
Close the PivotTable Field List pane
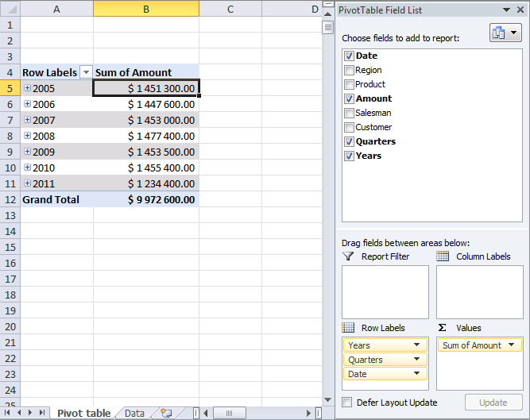pos(520,10)
